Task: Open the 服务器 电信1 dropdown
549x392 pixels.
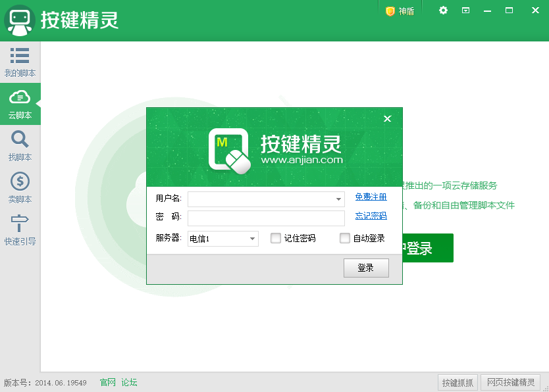Action: click(x=223, y=239)
